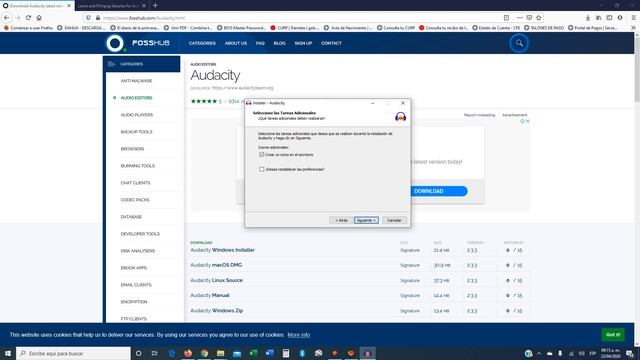Click the Atrás button in the installer
The image size is (640, 360).
[341, 220]
